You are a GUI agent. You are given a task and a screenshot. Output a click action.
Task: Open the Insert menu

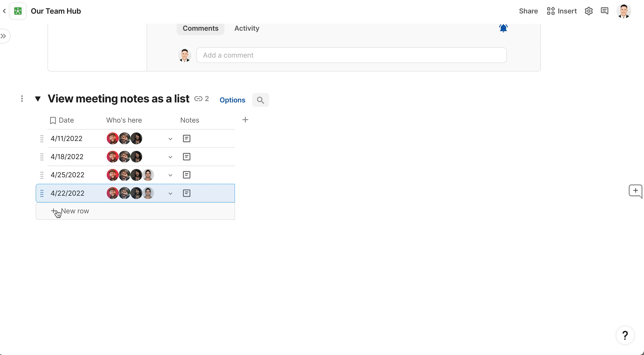561,11
